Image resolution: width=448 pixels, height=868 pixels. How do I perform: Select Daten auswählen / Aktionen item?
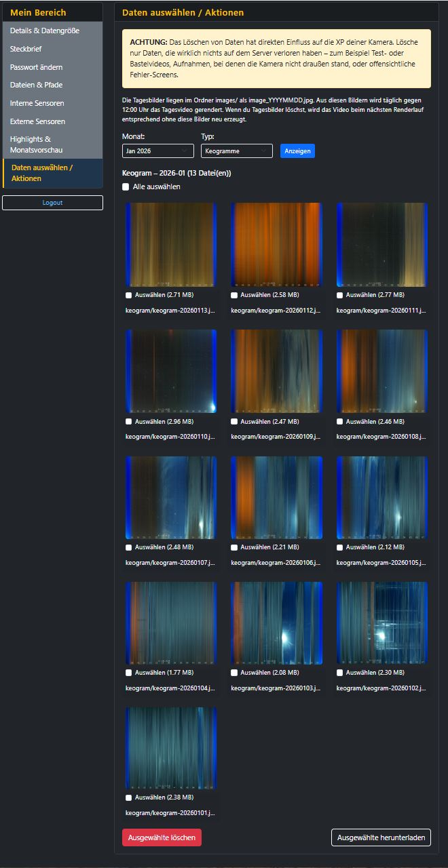[x=52, y=173]
